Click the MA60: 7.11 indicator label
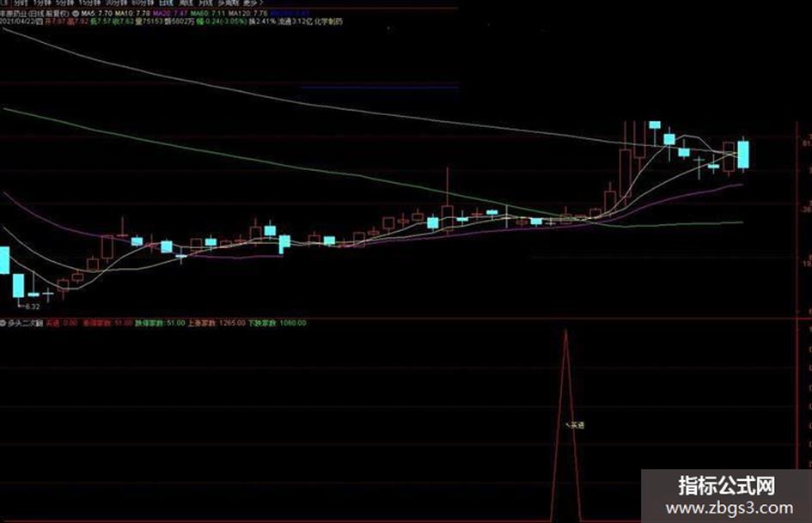This screenshot has height=523, width=812. click(209, 13)
